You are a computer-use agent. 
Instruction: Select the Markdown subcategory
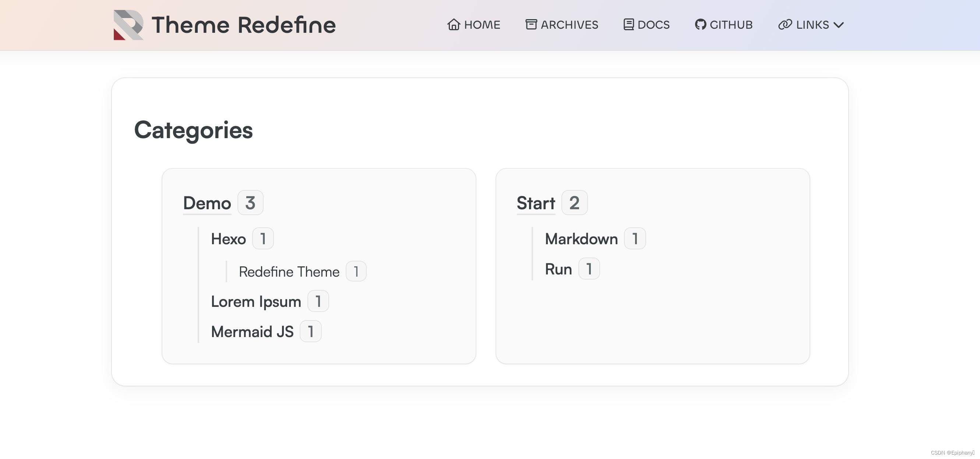[x=581, y=239]
